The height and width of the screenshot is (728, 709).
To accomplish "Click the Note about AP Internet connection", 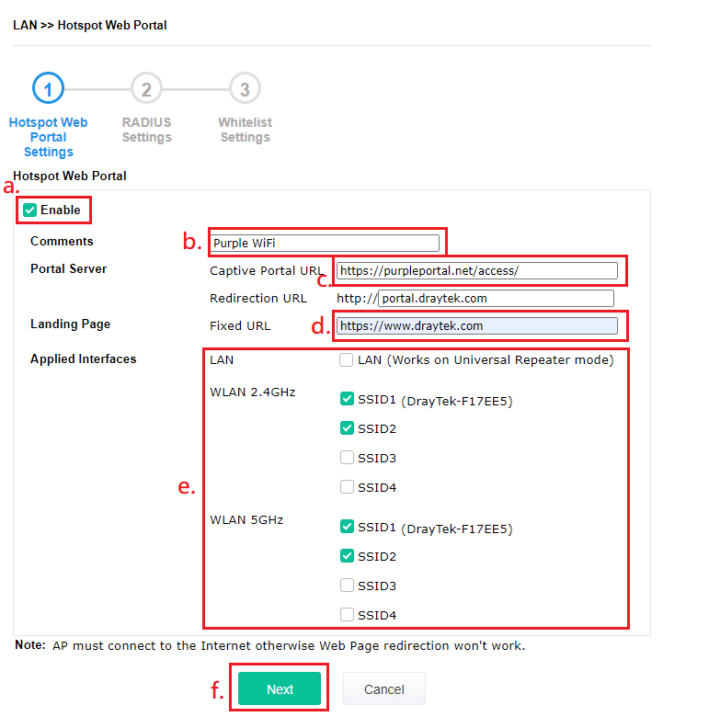I will pyautogui.click(x=270, y=645).
